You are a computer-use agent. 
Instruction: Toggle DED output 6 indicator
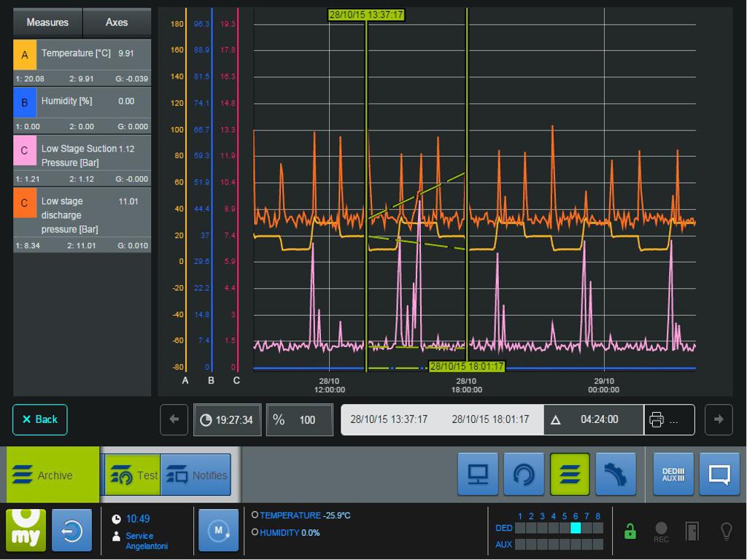[x=576, y=528]
